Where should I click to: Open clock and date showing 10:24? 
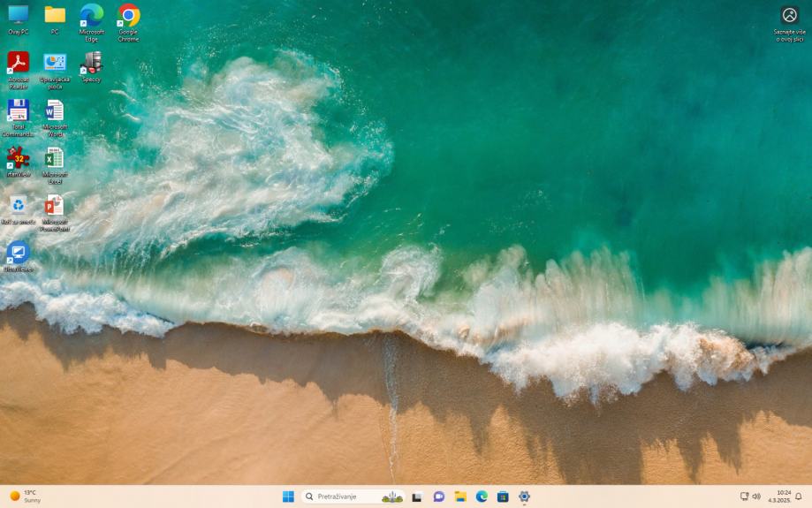(x=778, y=497)
